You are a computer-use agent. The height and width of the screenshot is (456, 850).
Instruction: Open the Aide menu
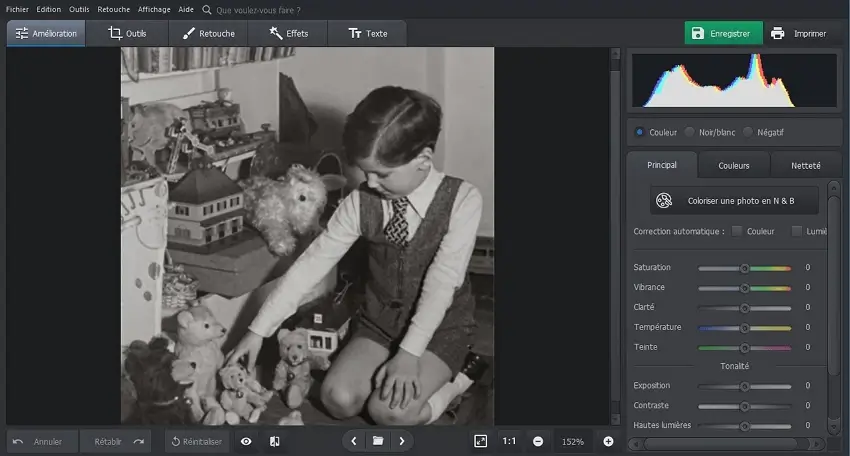pyautogui.click(x=186, y=9)
